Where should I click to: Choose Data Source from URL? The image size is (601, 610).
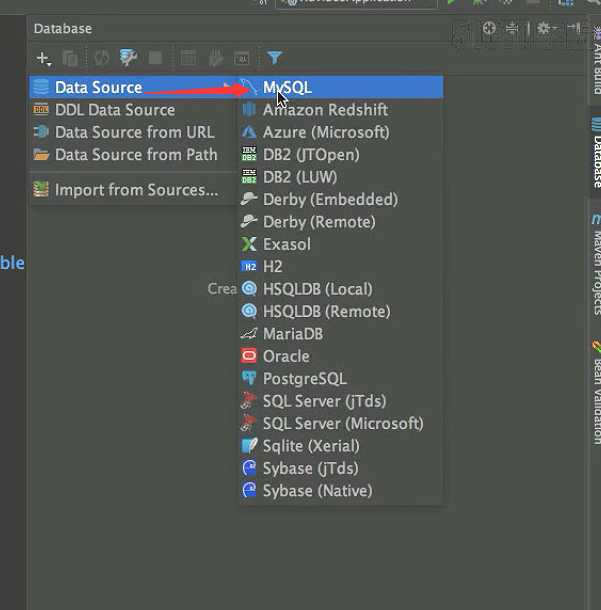(x=133, y=132)
